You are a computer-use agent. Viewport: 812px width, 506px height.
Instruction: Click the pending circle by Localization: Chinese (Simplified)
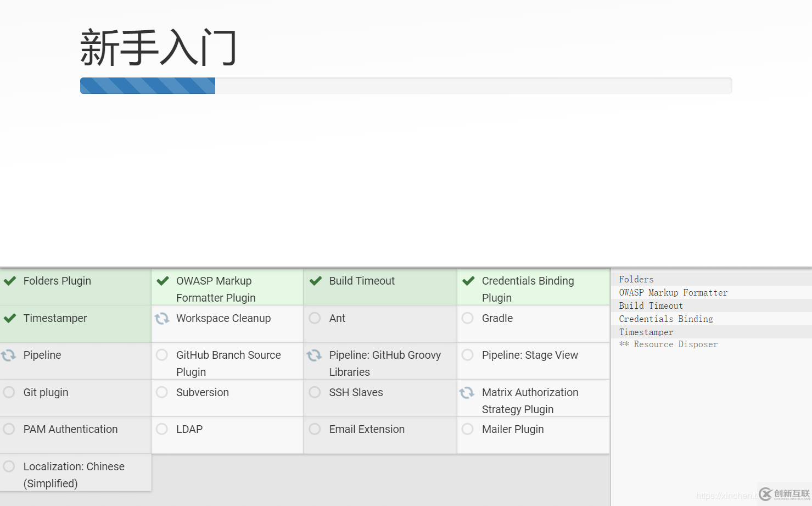click(x=9, y=466)
